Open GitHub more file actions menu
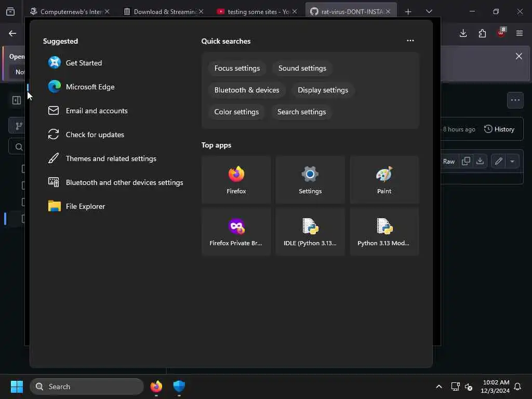The height and width of the screenshot is (399, 532). [515, 100]
